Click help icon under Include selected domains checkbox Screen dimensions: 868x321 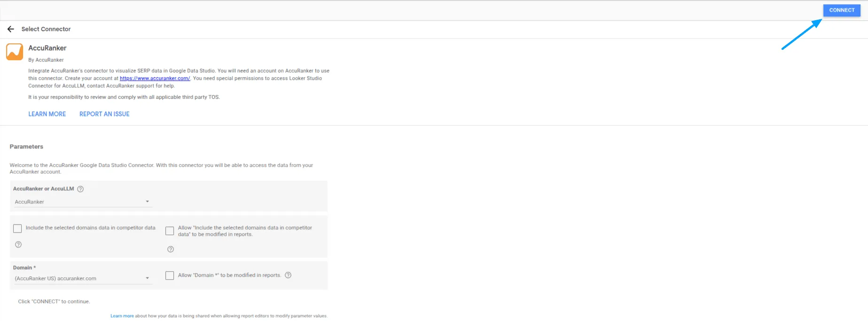coord(18,244)
